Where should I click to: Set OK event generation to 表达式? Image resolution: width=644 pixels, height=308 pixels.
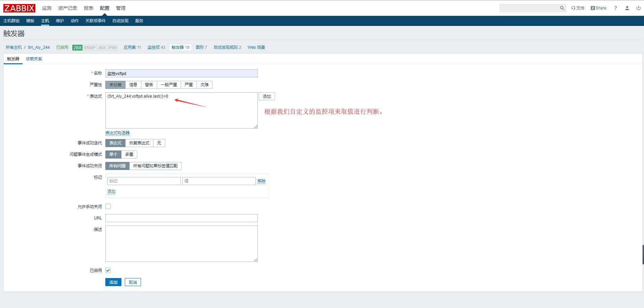[x=115, y=143]
